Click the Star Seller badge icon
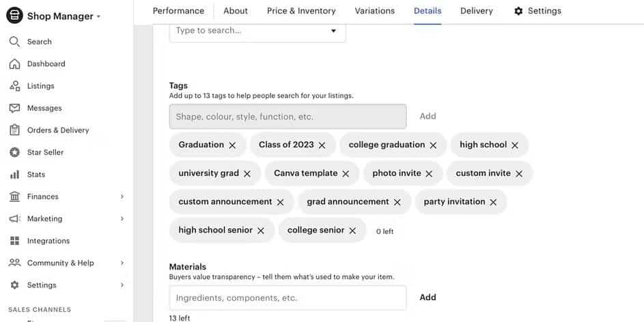 (x=14, y=153)
